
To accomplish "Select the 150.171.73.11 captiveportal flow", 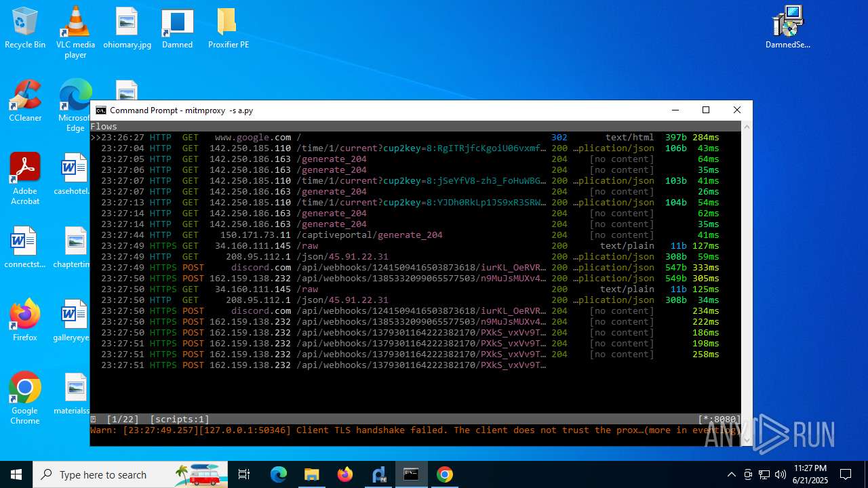I will click(x=415, y=235).
